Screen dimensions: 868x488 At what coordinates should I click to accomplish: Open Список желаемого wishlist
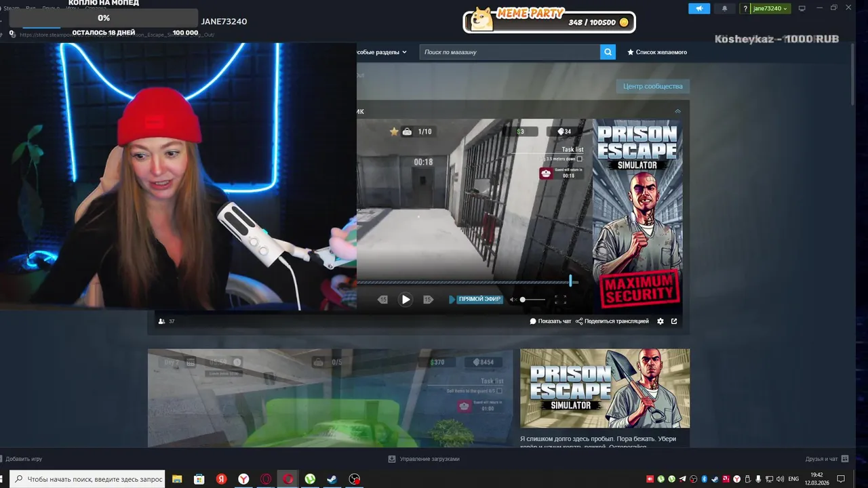tap(657, 52)
